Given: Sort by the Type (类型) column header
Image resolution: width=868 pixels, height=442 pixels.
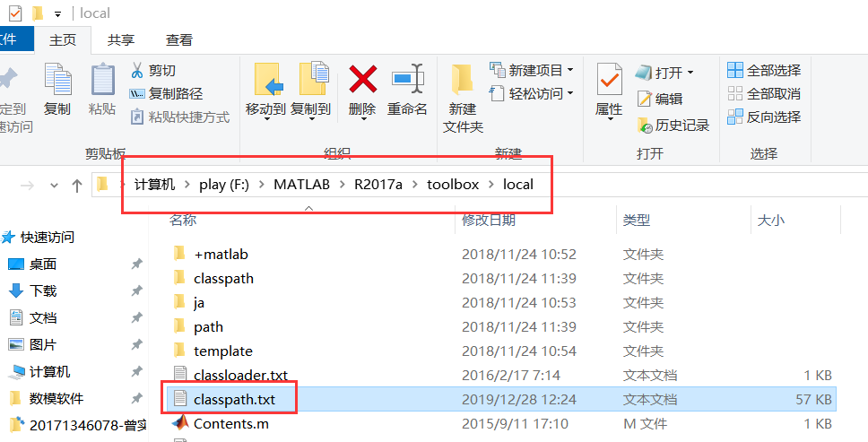Looking at the screenshot, I should point(637,221).
